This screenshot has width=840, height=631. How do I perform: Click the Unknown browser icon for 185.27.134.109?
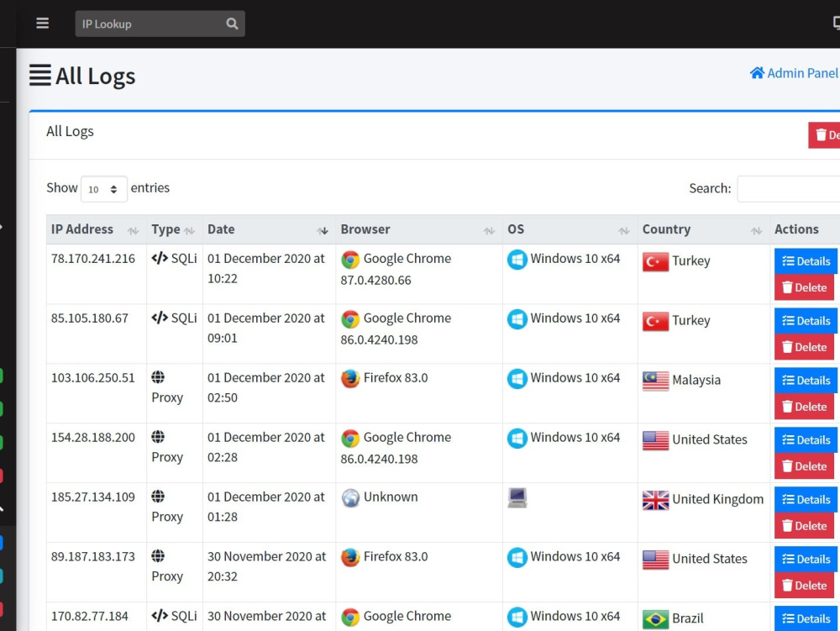coord(350,497)
